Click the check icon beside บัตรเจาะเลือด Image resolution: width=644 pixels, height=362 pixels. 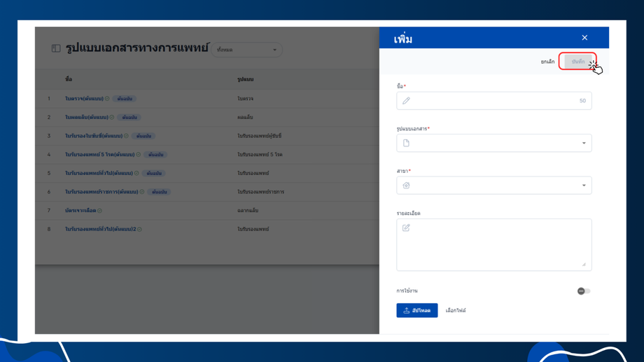100,211
